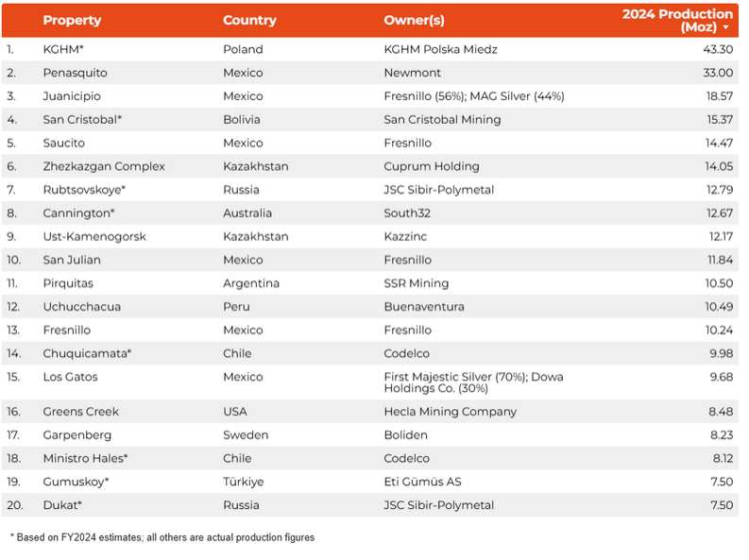The width and height of the screenshot is (749, 560).
Task: Click the Ust-Kamenogorsk property entry
Action: (x=94, y=237)
